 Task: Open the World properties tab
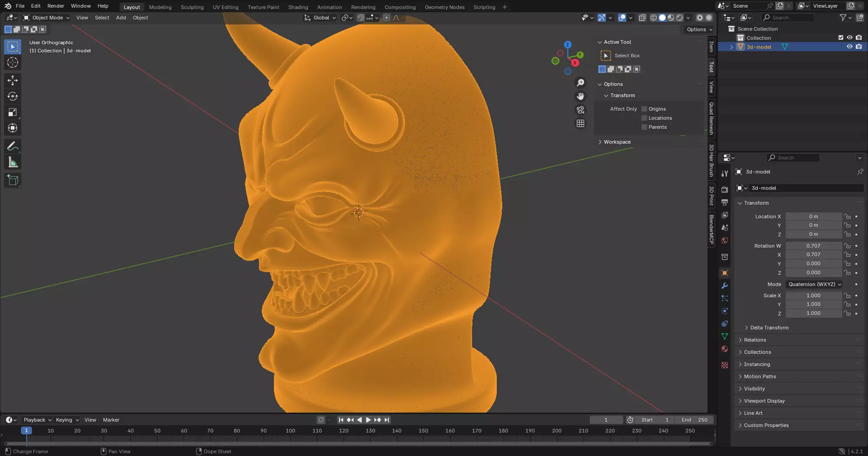click(724, 240)
